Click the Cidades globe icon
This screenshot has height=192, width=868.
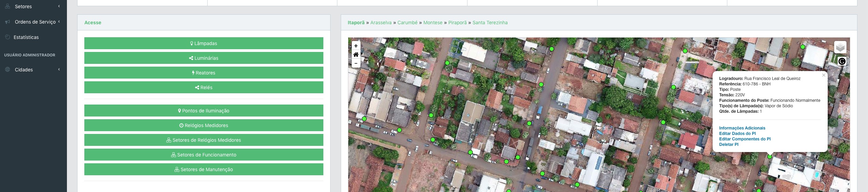tap(8, 70)
